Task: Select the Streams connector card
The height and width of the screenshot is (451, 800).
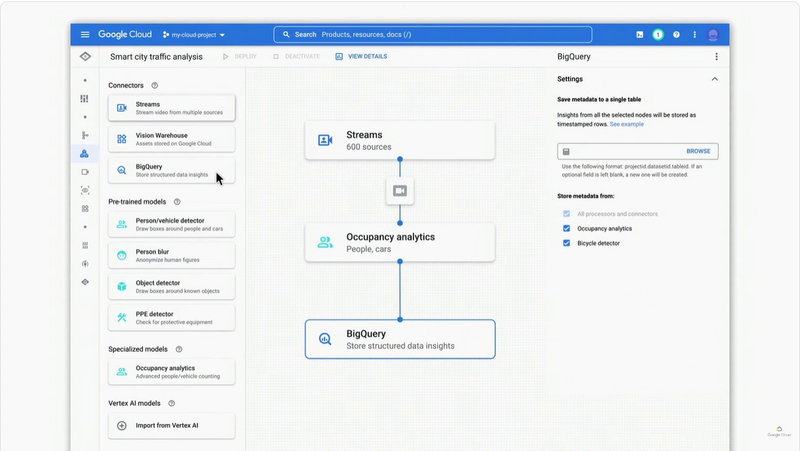Action: pos(171,108)
